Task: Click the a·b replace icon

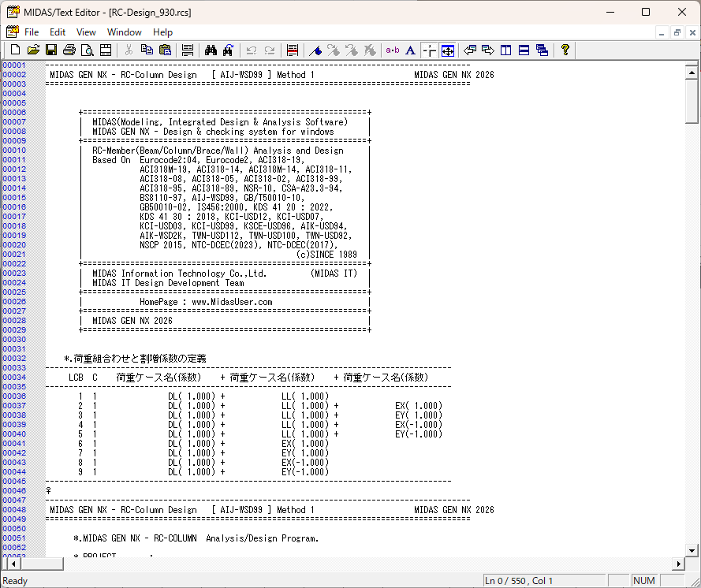Action: (x=393, y=50)
